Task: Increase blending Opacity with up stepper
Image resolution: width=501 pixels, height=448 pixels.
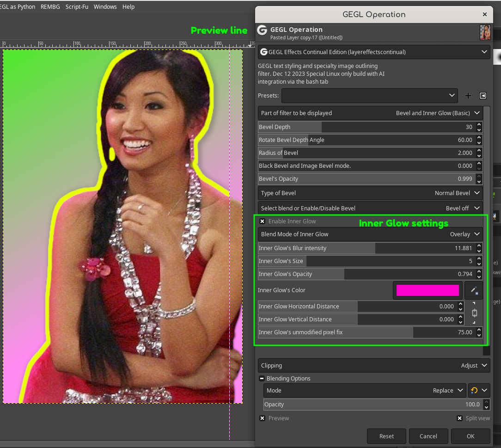Action: [486, 402]
